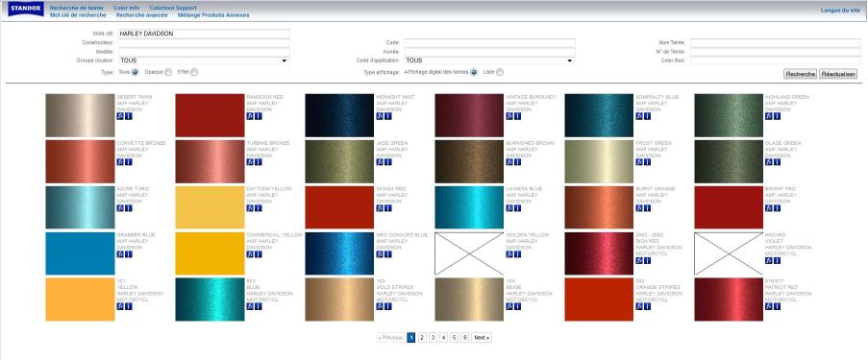Go to Recherche avancée
868x360 pixels.
(141, 15)
